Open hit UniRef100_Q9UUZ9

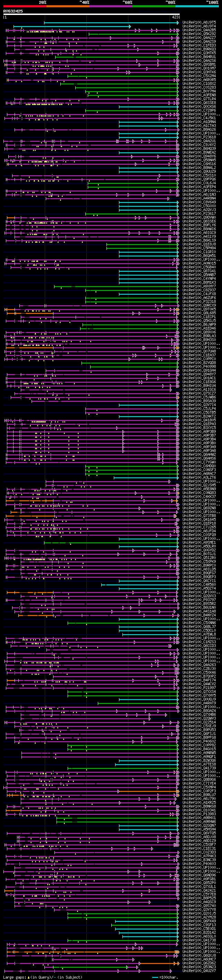coord(199,172)
